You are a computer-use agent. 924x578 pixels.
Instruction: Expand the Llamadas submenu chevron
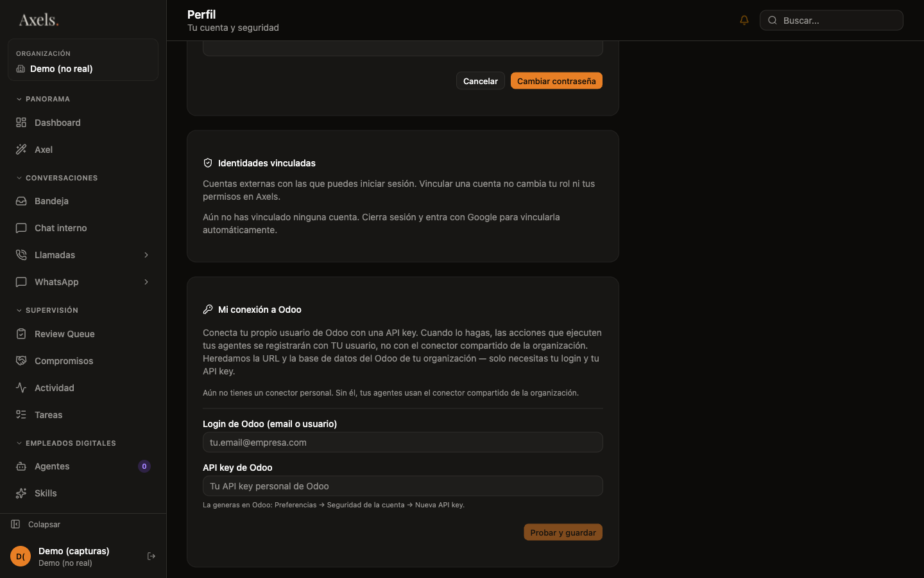tap(146, 255)
